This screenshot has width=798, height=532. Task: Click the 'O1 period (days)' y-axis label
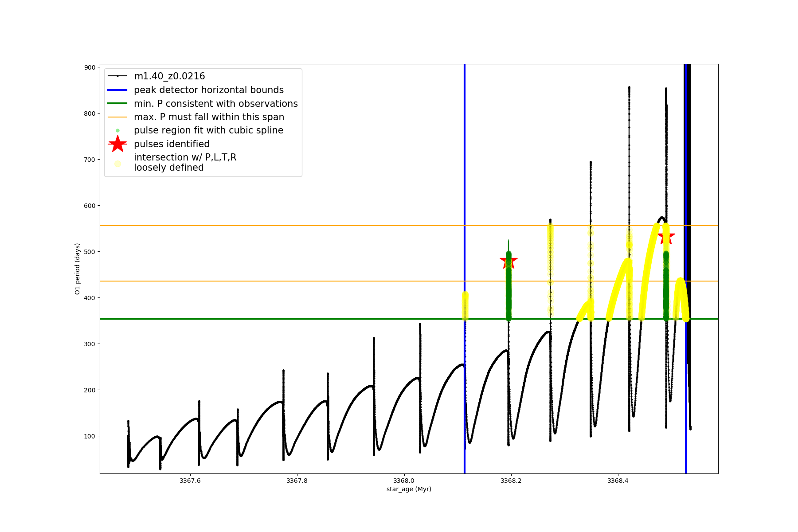(x=77, y=269)
